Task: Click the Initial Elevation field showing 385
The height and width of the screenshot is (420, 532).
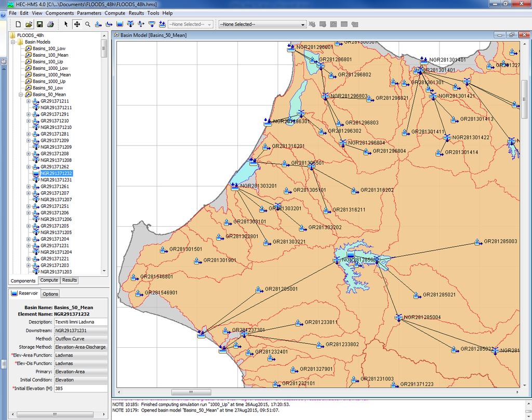Action: click(81, 388)
